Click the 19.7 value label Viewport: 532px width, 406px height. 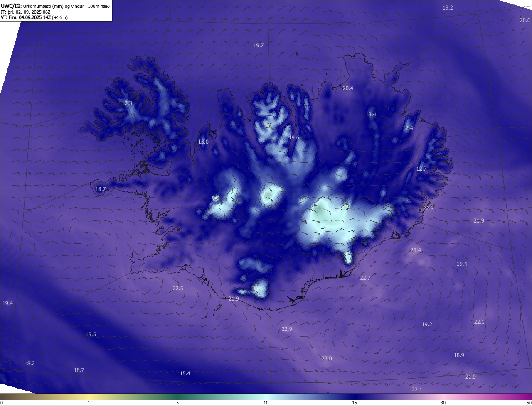pyautogui.click(x=259, y=45)
